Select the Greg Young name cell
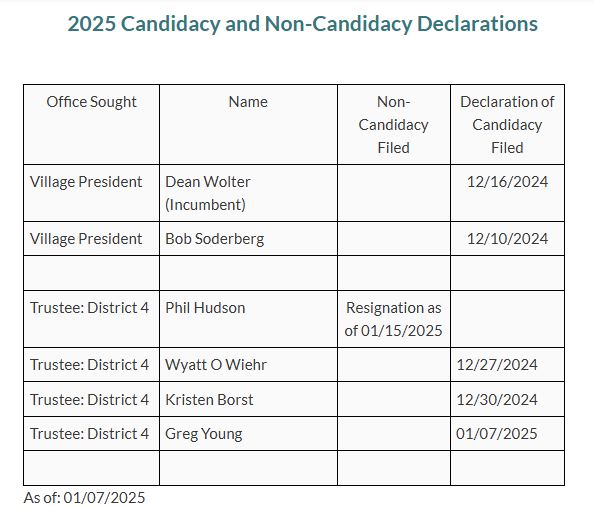 [249, 434]
